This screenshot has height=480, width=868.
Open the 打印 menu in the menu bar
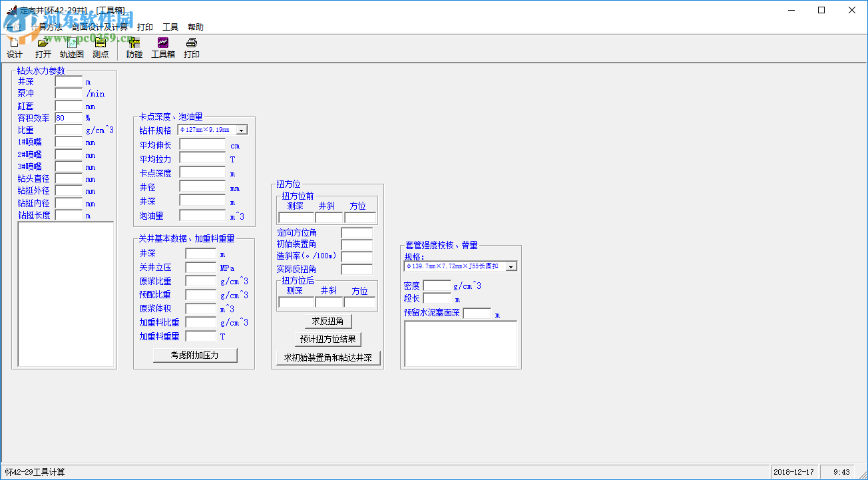point(145,27)
